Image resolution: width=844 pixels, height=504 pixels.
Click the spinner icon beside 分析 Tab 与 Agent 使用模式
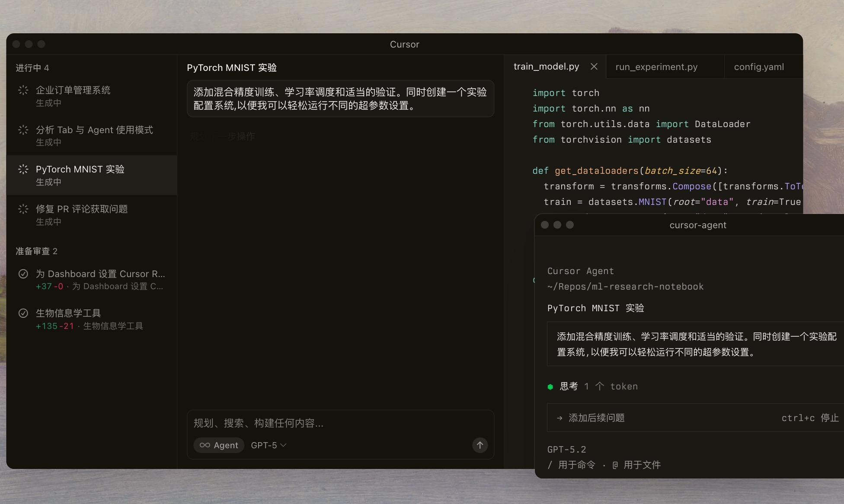(23, 130)
